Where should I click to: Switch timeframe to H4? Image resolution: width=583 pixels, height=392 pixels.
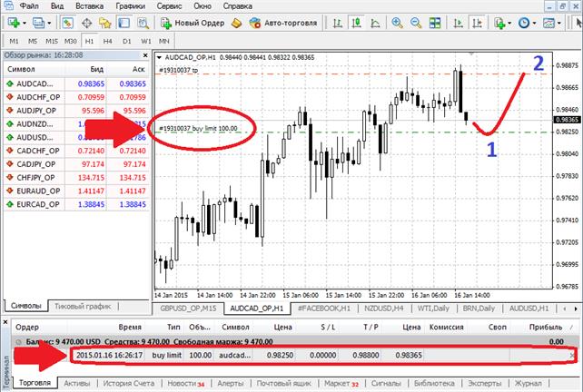point(108,41)
